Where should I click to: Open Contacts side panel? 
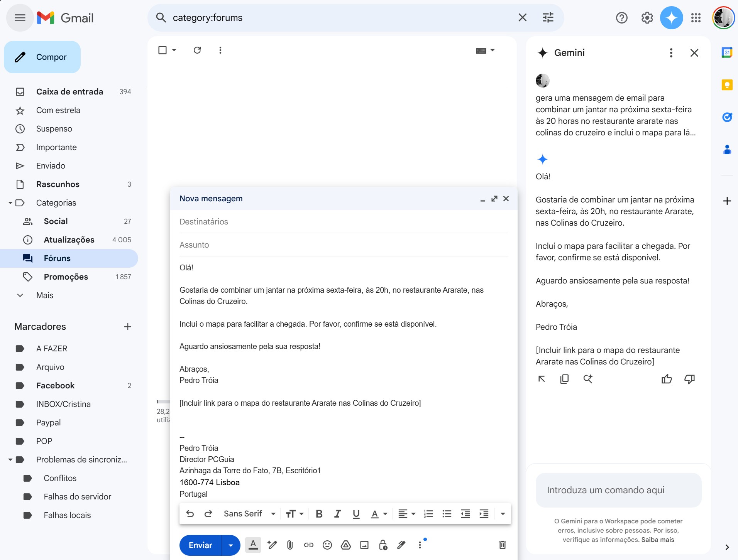click(x=727, y=149)
